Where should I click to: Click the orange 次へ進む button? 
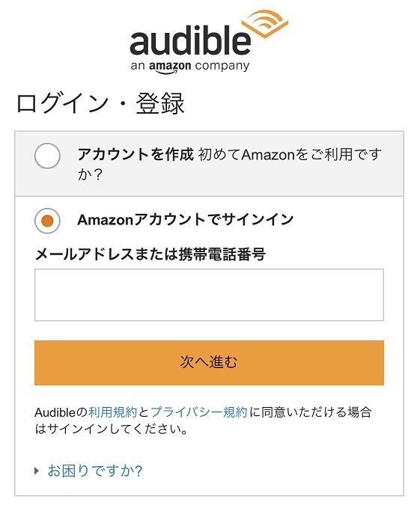coord(209,363)
